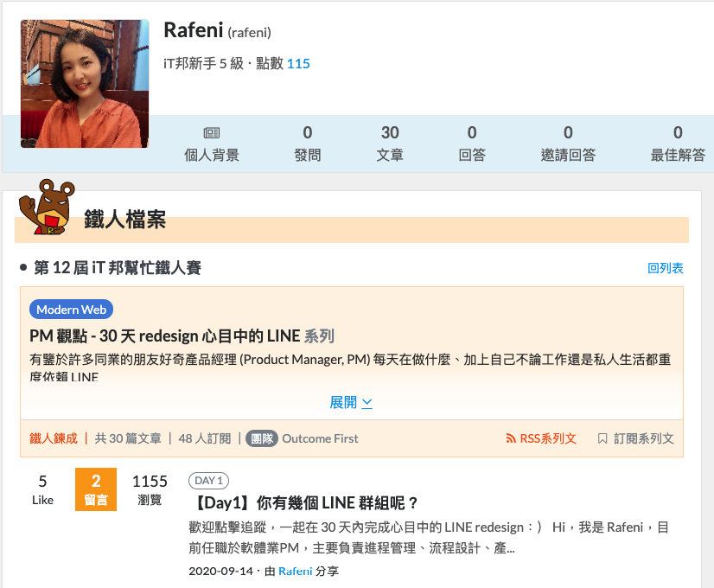The height and width of the screenshot is (588, 714).
Task: Click the 鐵人鍊成 status text
Action: tap(54, 438)
